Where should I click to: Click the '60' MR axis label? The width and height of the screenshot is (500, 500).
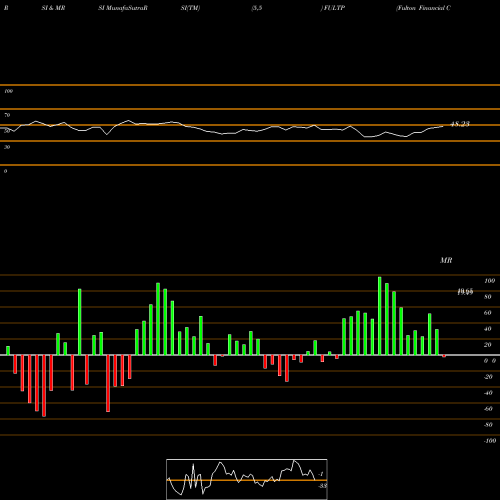(488, 313)
